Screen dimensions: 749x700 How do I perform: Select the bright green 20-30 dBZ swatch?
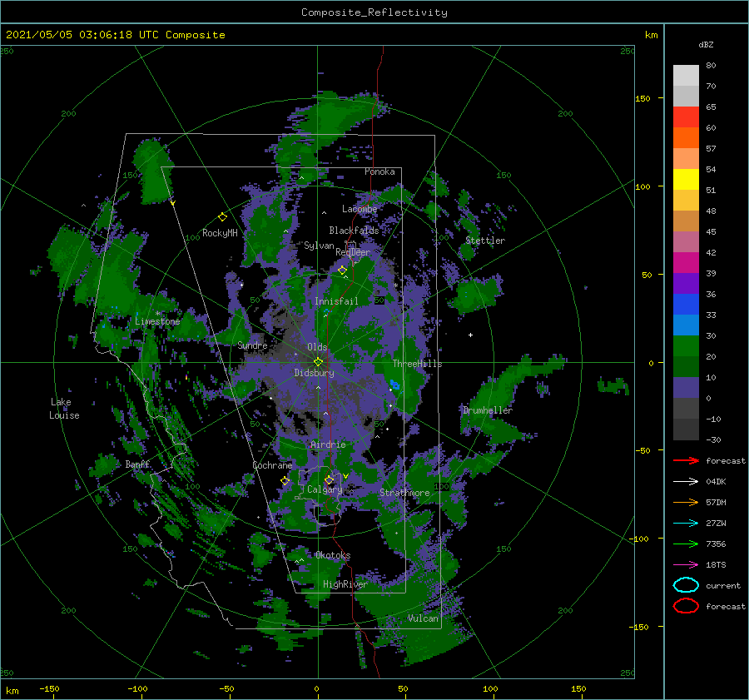(686, 346)
